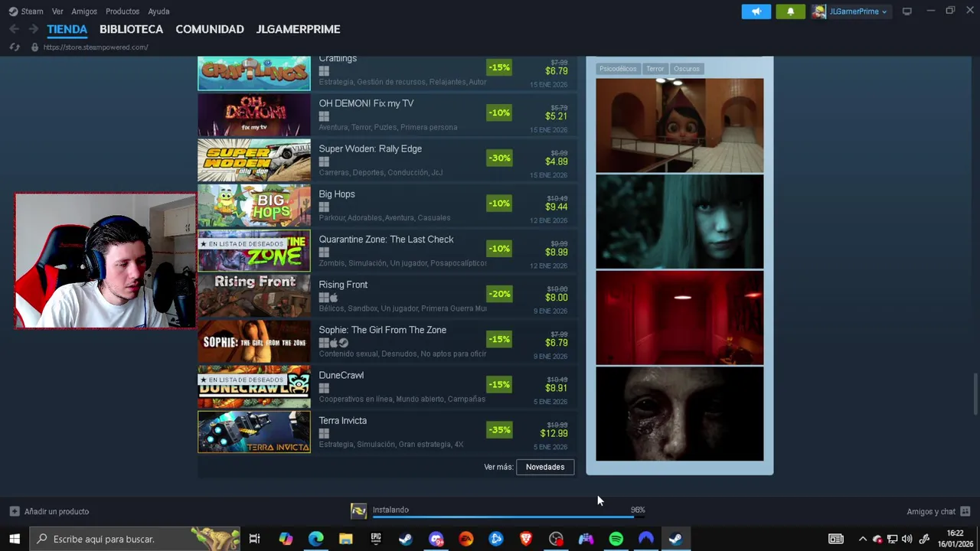Viewport: 980px width, 551px height.
Task: Open Copilot from taskbar
Action: click(286, 539)
